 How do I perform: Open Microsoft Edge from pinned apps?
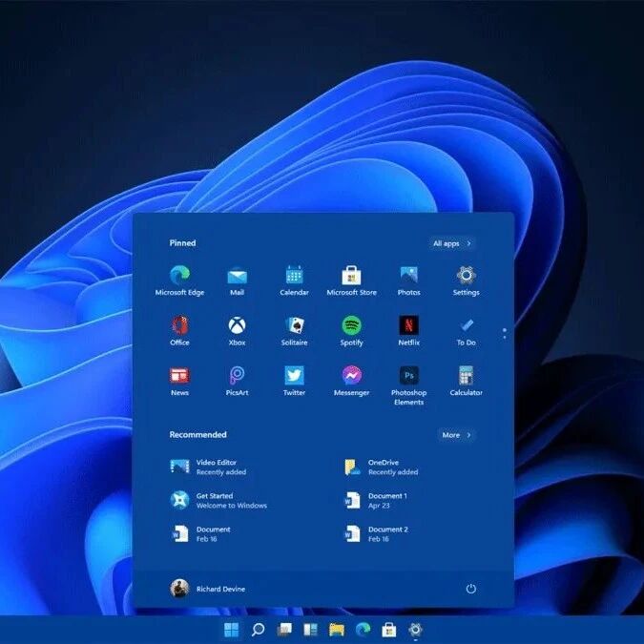[x=179, y=280]
